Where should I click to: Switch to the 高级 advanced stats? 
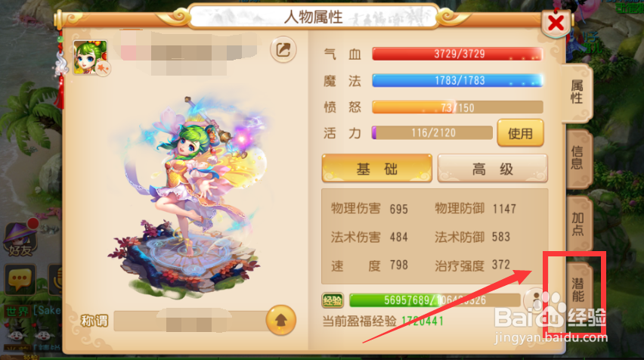click(x=492, y=168)
